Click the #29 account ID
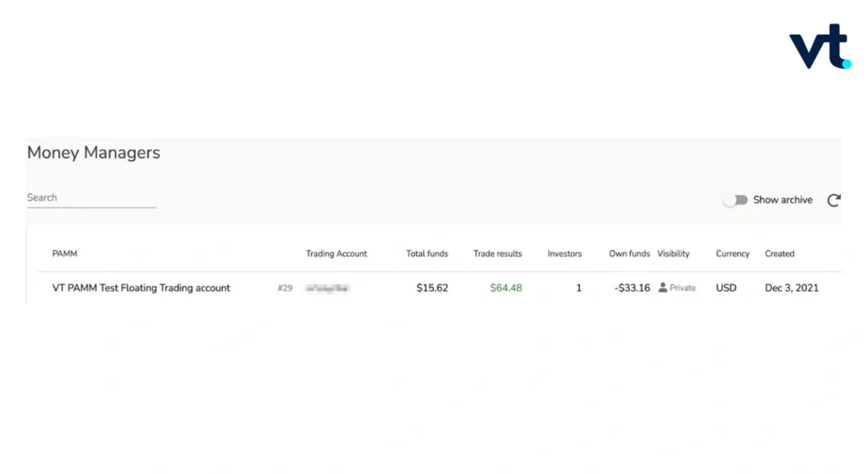 click(x=285, y=288)
